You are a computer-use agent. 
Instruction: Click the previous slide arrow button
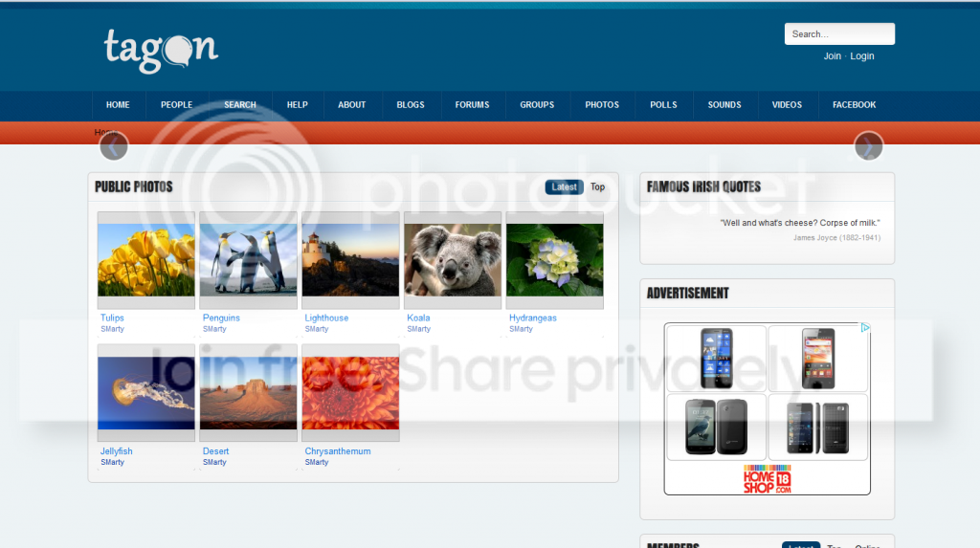[114, 146]
